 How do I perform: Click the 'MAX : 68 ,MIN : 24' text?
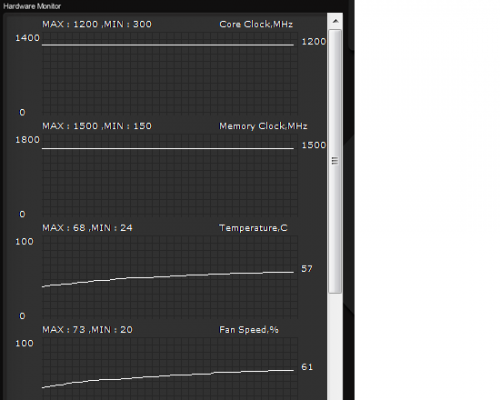[87, 228]
